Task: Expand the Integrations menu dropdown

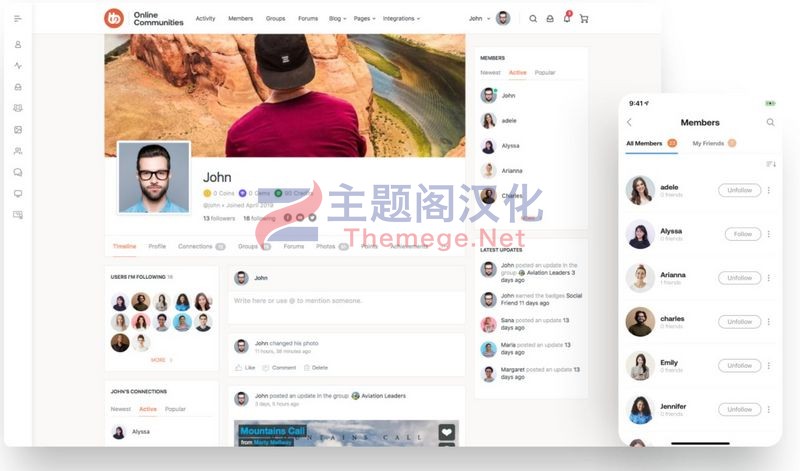Action: click(402, 18)
